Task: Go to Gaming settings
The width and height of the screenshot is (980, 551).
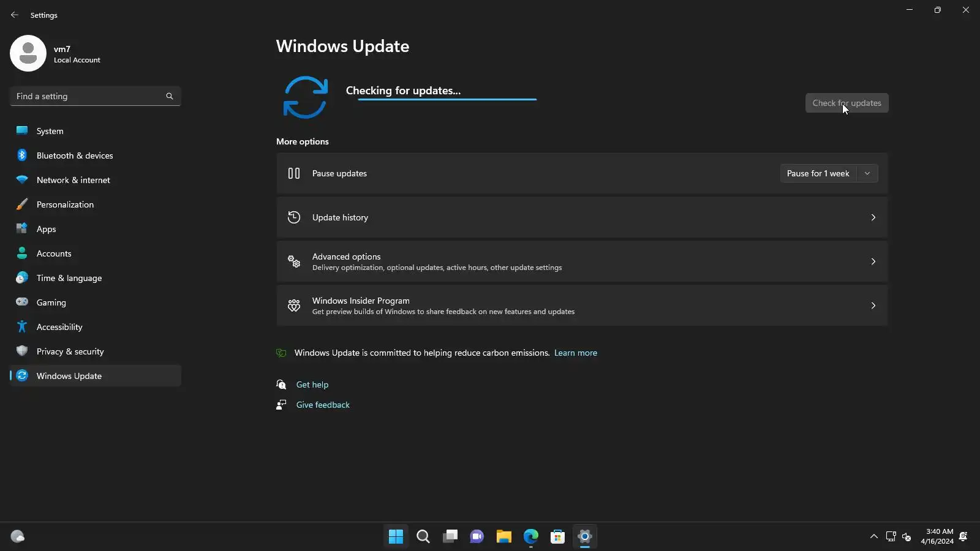Action: click(96, 302)
